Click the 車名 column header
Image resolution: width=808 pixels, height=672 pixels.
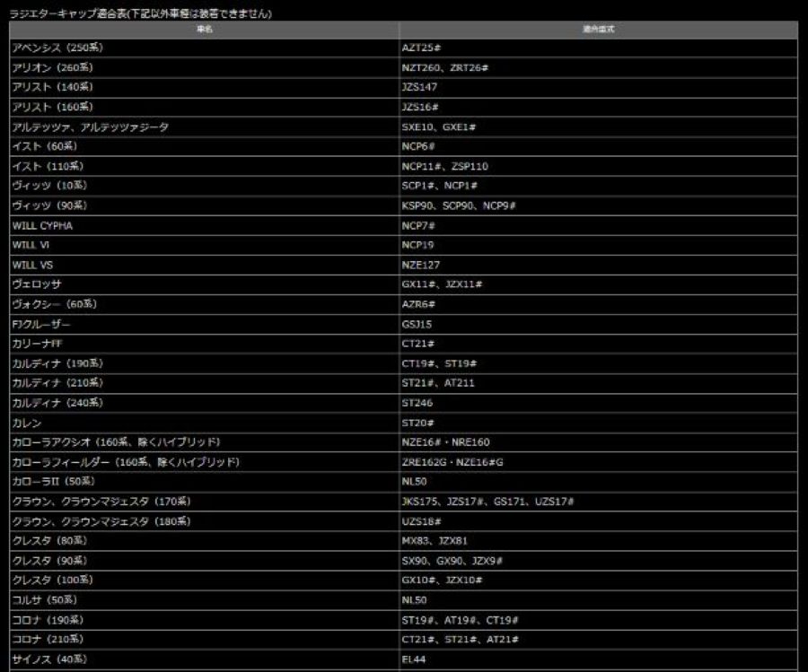(203, 30)
